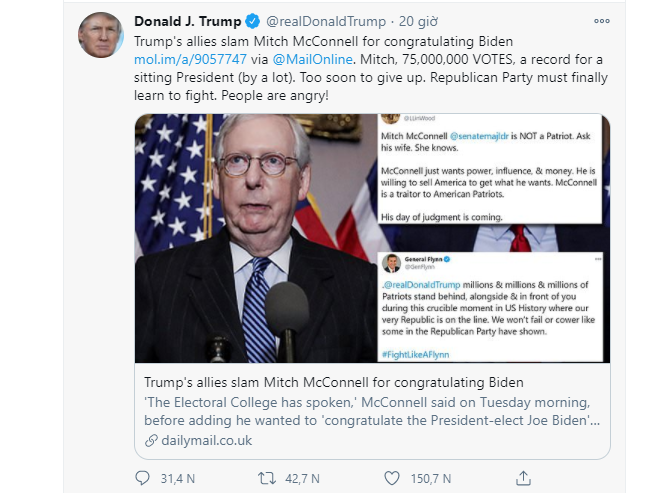Open the Mitch McConnell article image
This screenshot has height=493, width=650.
pyautogui.click(x=372, y=238)
